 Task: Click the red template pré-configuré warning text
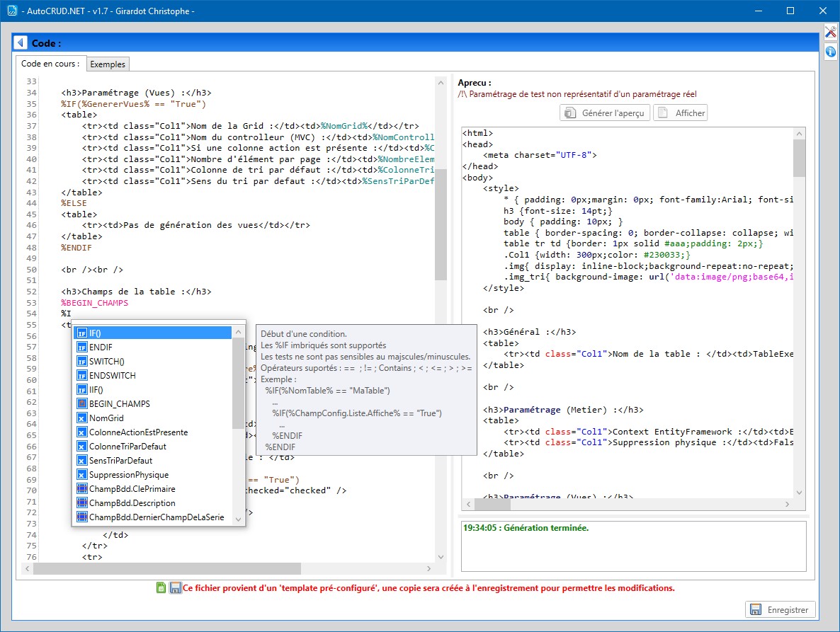[x=428, y=587]
